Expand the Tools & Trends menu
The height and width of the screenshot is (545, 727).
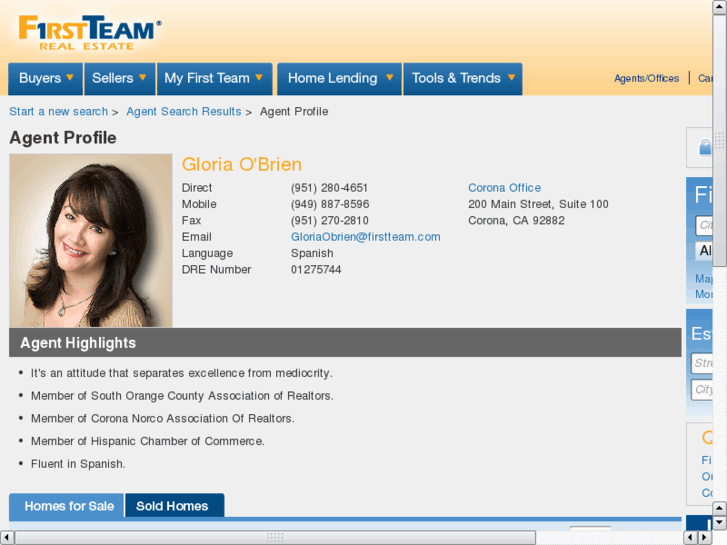click(x=463, y=78)
